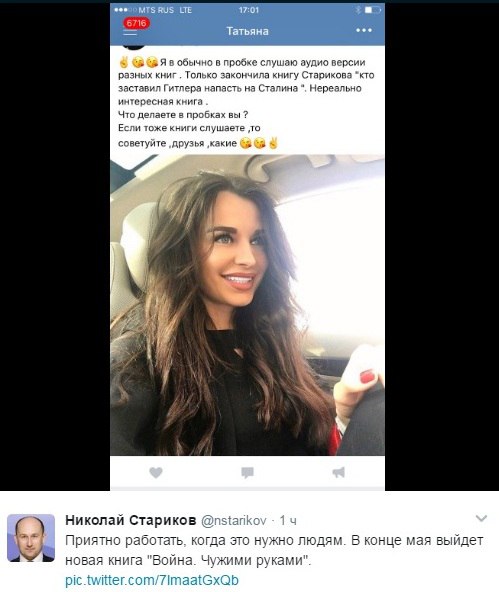Expand the tweet options chevron
Image resolution: width=499 pixels, height=592 pixels.
[481, 518]
